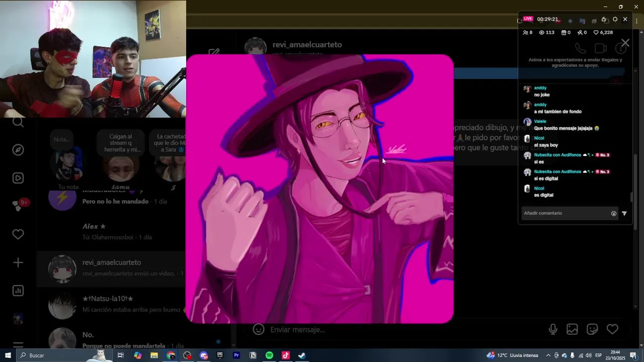Open Task View on taskbar
Image resolution: width=644 pixels, height=362 pixels.
(x=121, y=355)
